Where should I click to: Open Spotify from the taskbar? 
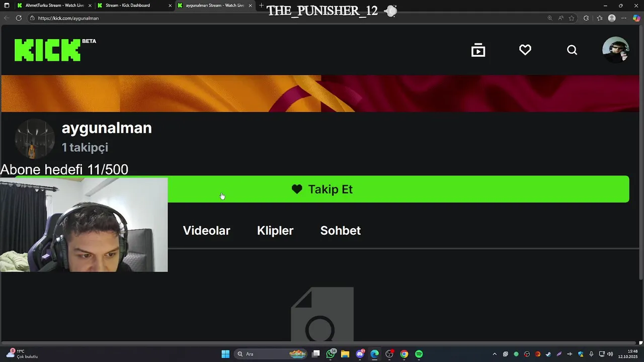419,354
